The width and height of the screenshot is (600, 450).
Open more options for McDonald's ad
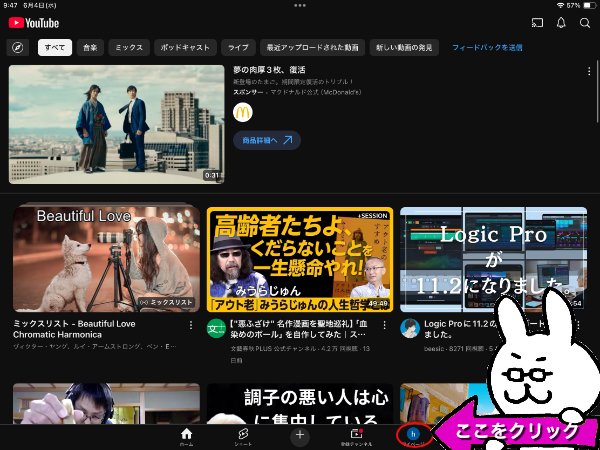tap(589, 71)
